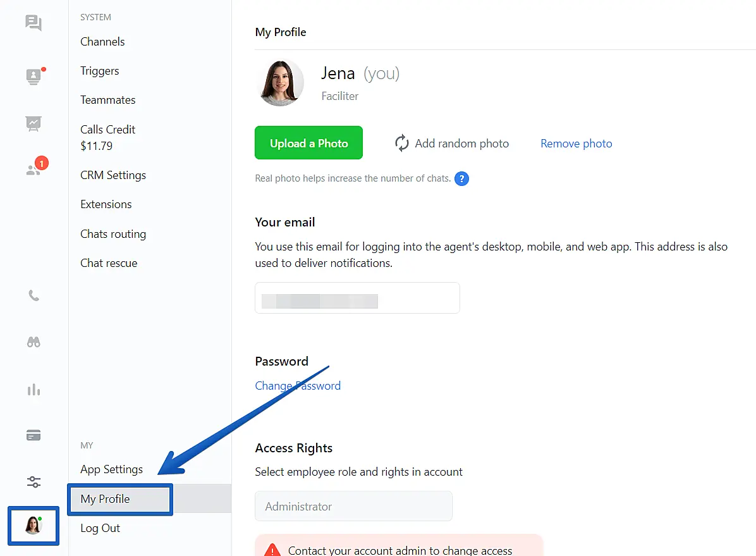Screen dimensions: 756x556
Task: Click the blue help question mark icon
Action: [x=462, y=178]
